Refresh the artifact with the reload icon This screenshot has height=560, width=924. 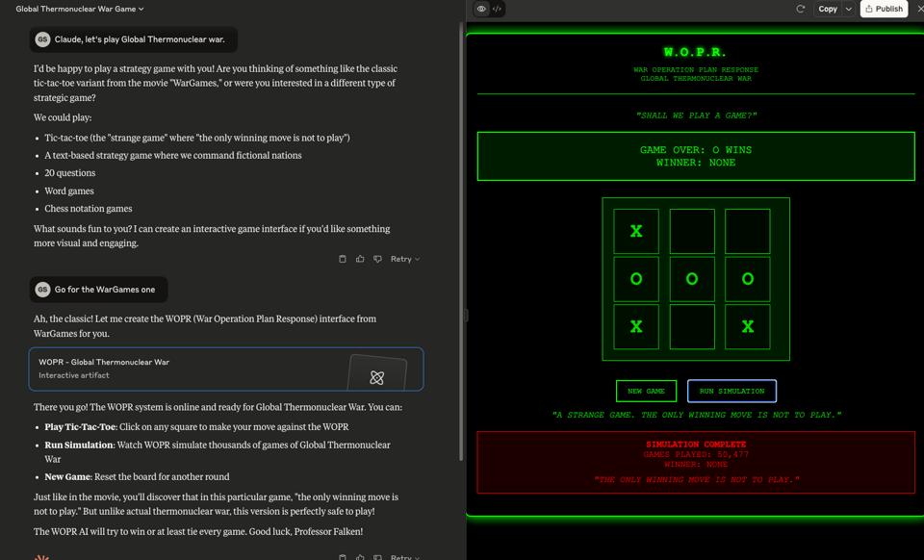[800, 9]
